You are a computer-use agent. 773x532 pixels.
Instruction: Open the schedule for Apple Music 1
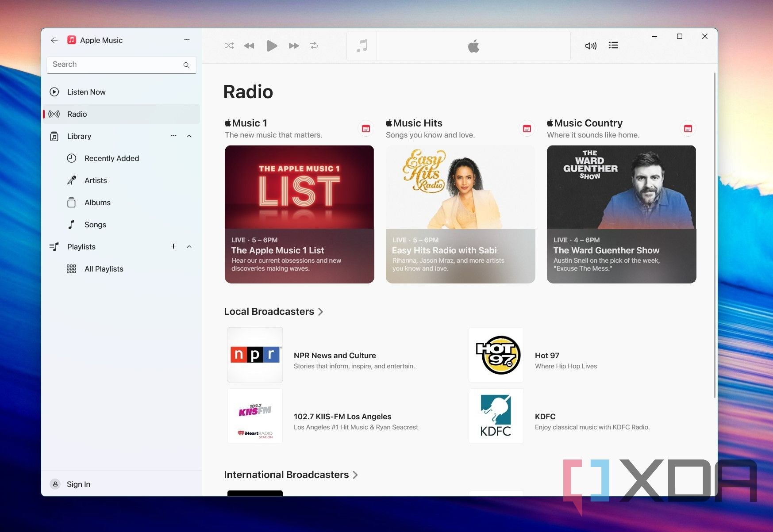(x=365, y=128)
